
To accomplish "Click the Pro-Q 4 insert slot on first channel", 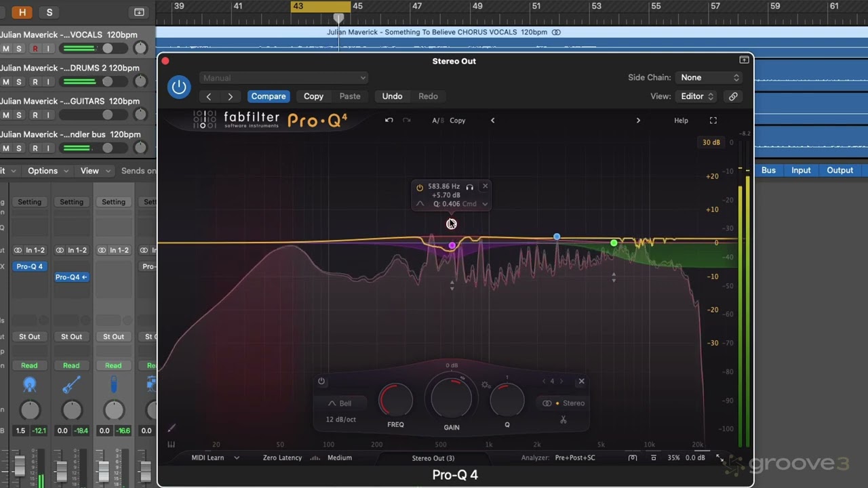I will [x=29, y=266].
